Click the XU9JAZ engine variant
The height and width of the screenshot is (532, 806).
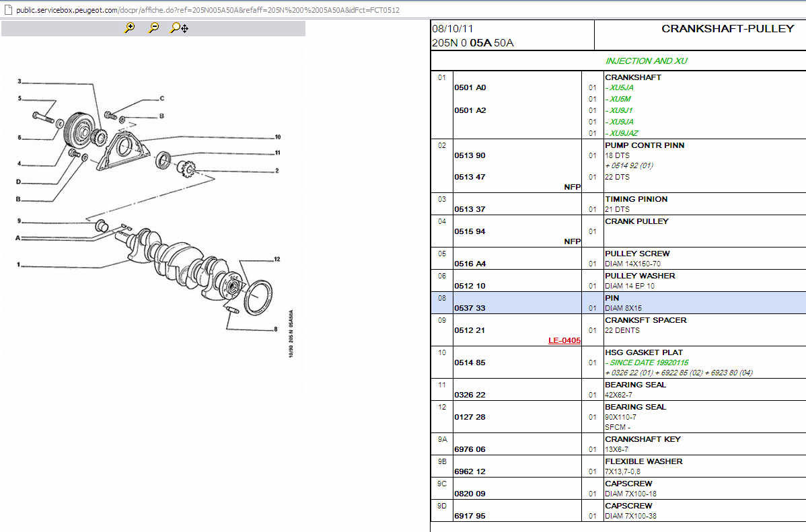tap(622, 133)
